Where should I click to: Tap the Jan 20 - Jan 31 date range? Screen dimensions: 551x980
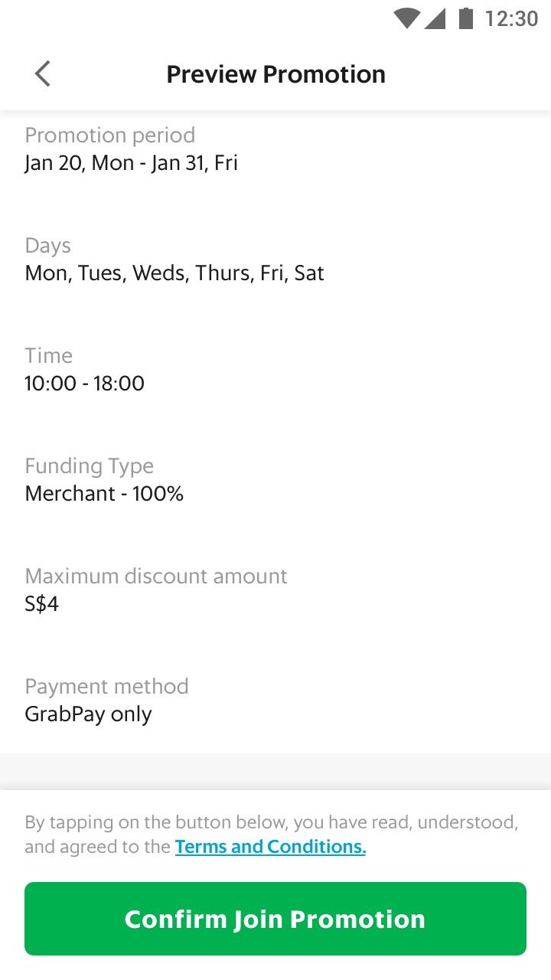132,163
